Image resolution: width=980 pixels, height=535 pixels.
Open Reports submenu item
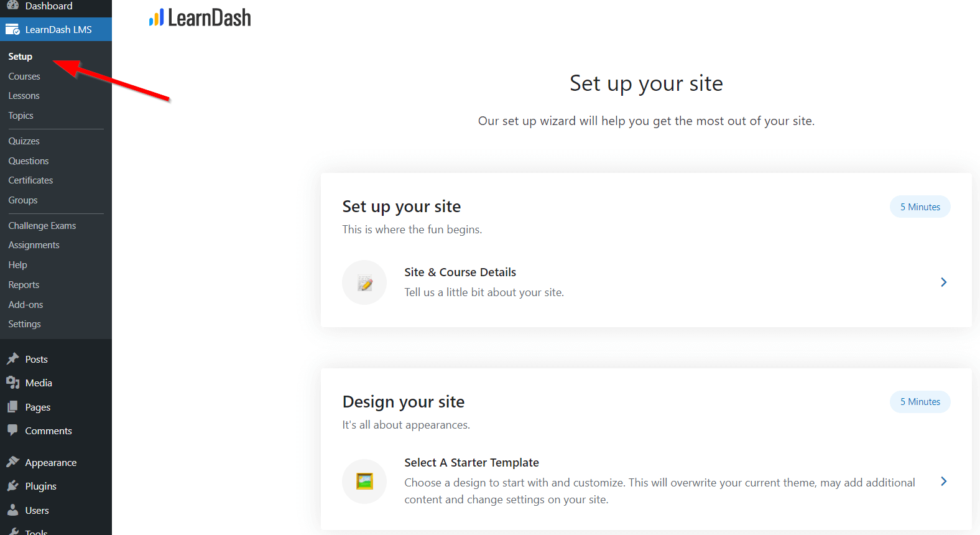pos(24,285)
